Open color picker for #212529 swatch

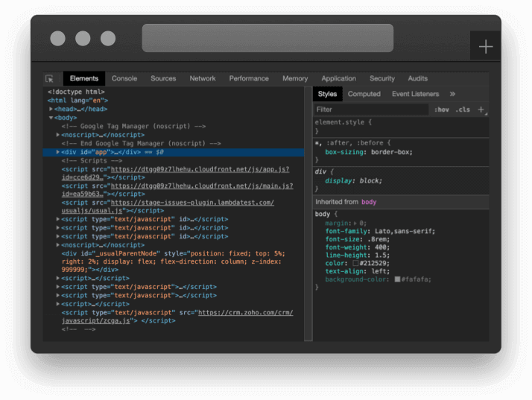point(355,263)
